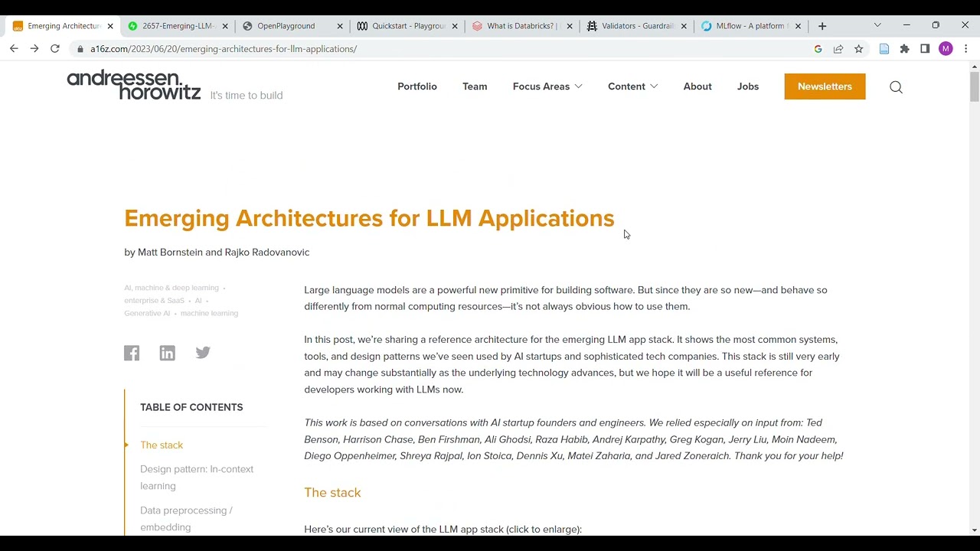Click the article title heading
The image size is (980, 551).
369,218
